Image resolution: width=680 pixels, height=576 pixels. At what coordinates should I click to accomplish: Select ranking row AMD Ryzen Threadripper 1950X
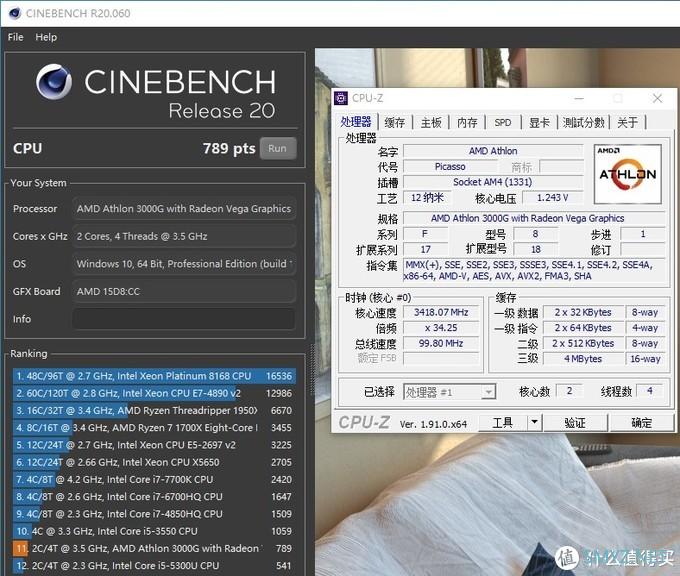click(154, 410)
